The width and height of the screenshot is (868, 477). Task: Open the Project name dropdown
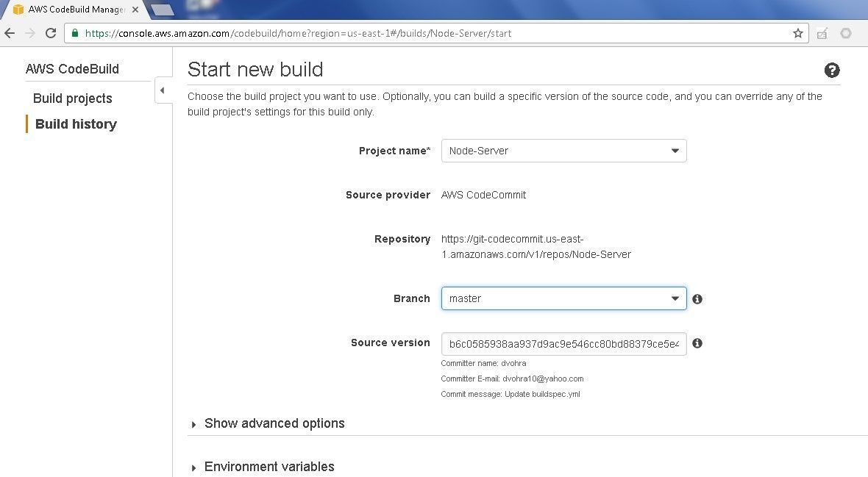[x=563, y=151]
